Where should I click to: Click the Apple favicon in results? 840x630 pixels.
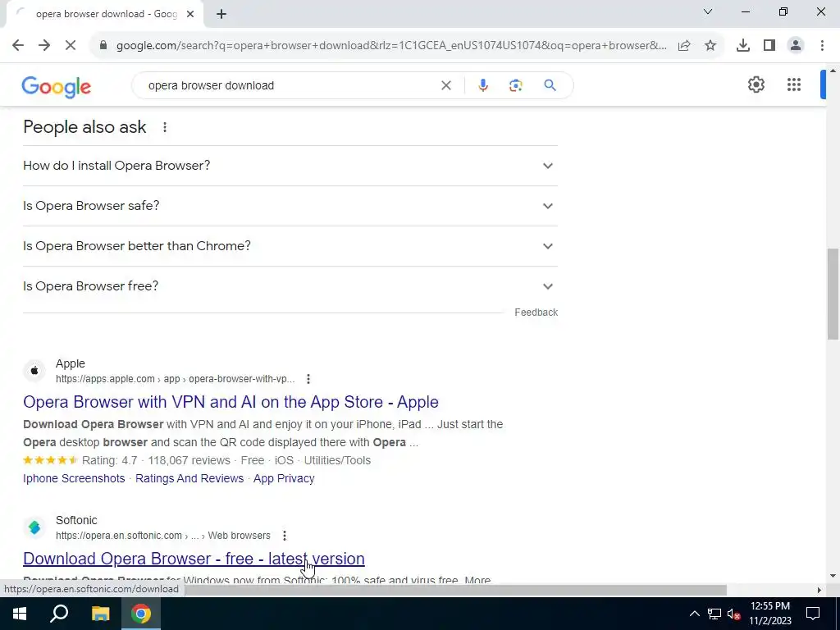34,371
